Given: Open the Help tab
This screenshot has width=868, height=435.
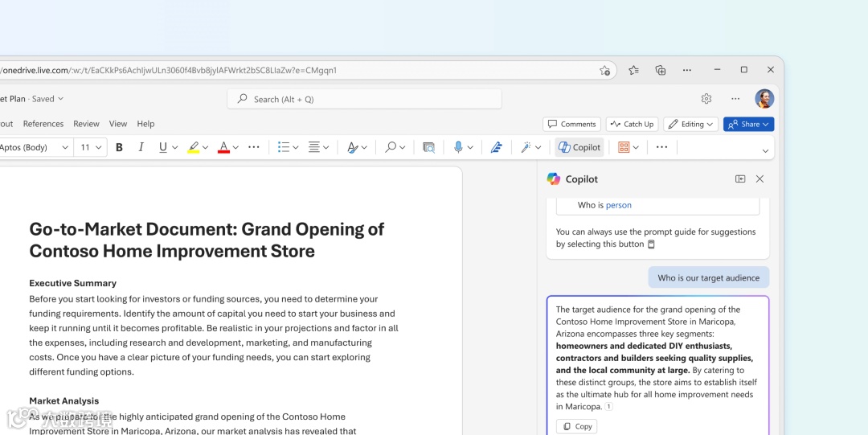Looking at the screenshot, I should 145,124.
